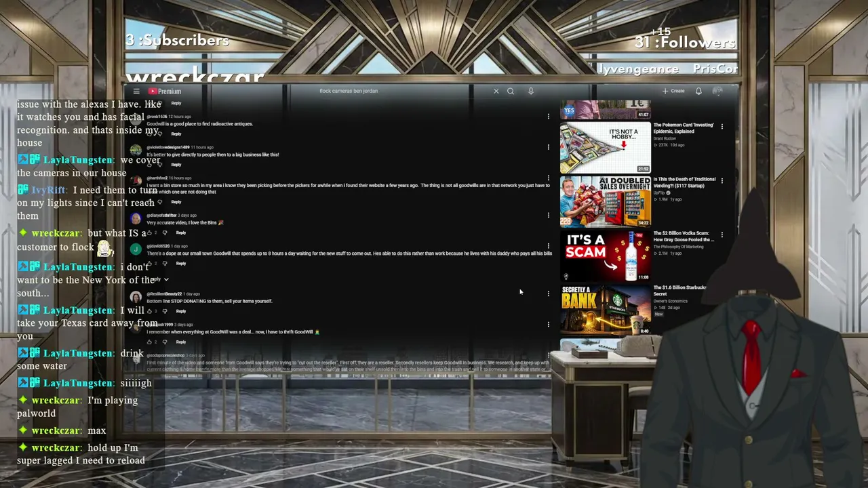868x488 pixels.
Task: Open @violetlovedesigns1489's profile avatar
Action: click(x=136, y=150)
